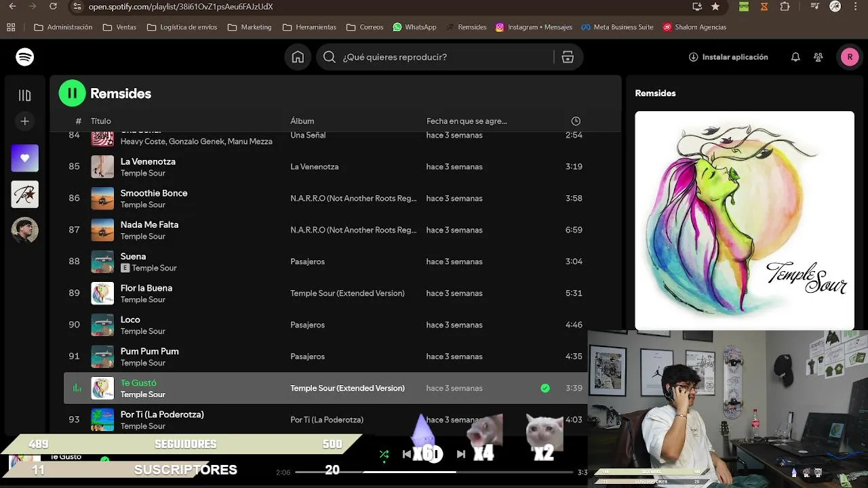Open the Meta Business Suite bookmark

617,27
